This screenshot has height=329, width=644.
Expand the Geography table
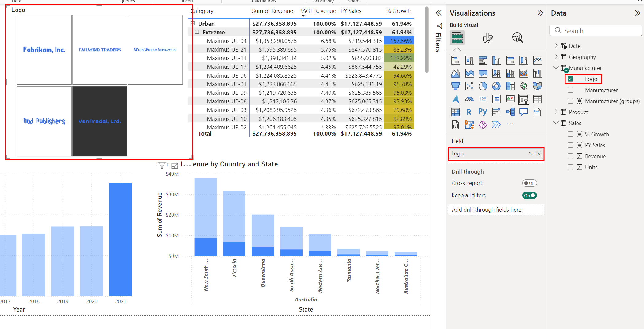(x=556, y=57)
